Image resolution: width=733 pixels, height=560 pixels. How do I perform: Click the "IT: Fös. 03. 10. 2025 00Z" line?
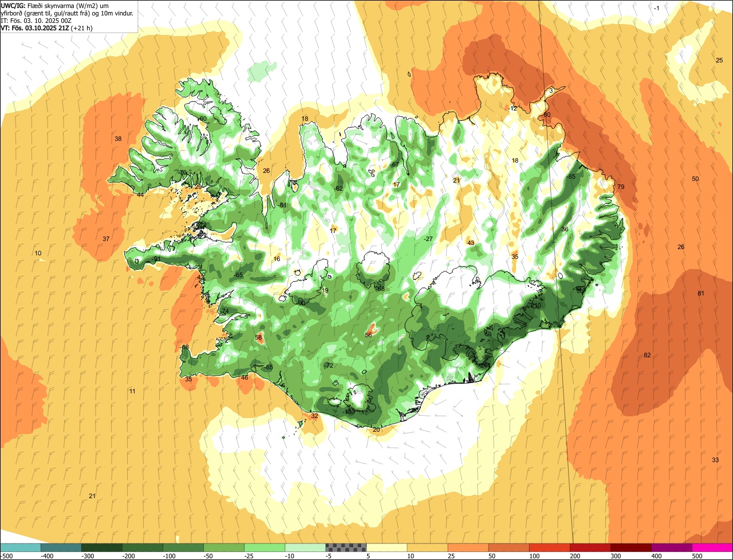[36, 20]
